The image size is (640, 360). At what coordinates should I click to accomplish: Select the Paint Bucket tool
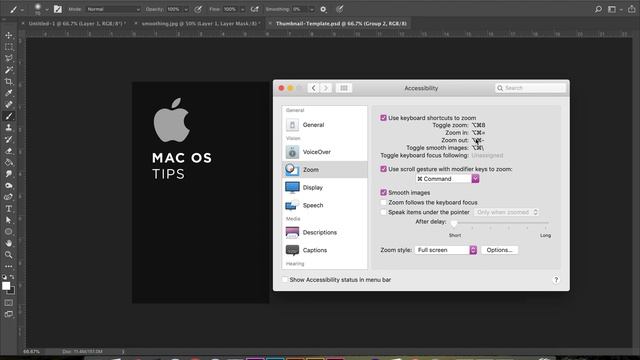9,162
